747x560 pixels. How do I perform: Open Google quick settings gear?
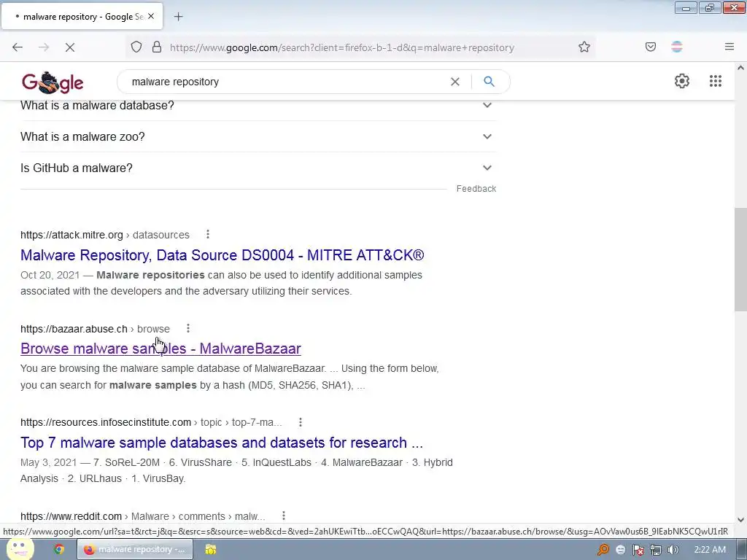(x=682, y=81)
